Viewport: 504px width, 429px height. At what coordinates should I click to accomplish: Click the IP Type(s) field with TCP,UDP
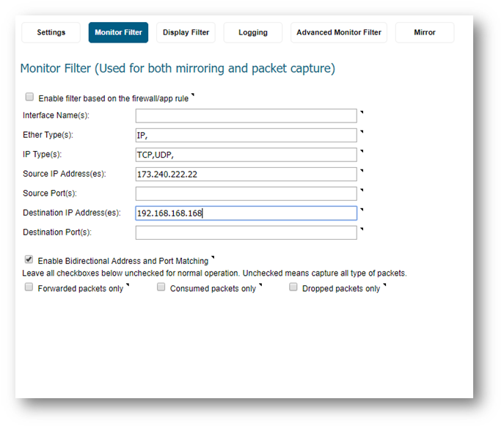[x=246, y=155]
